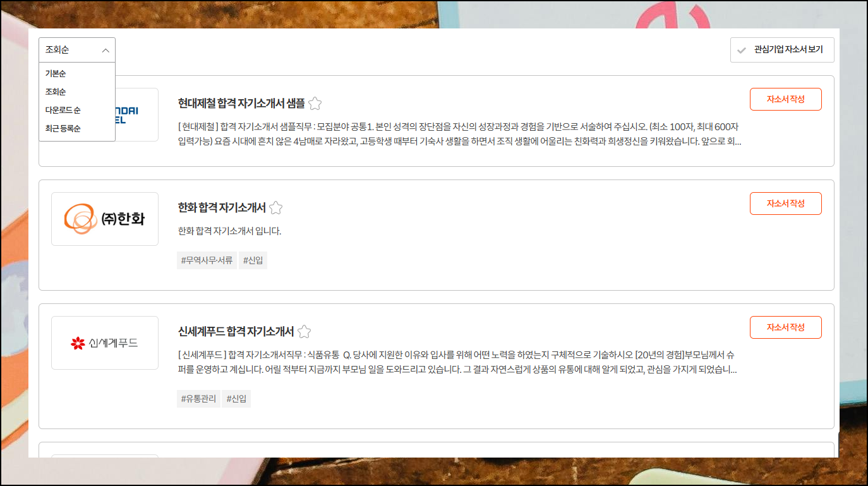Click 자소서 작성 for 신세계푸드
Viewport: 868px width, 486px height.
tap(786, 327)
